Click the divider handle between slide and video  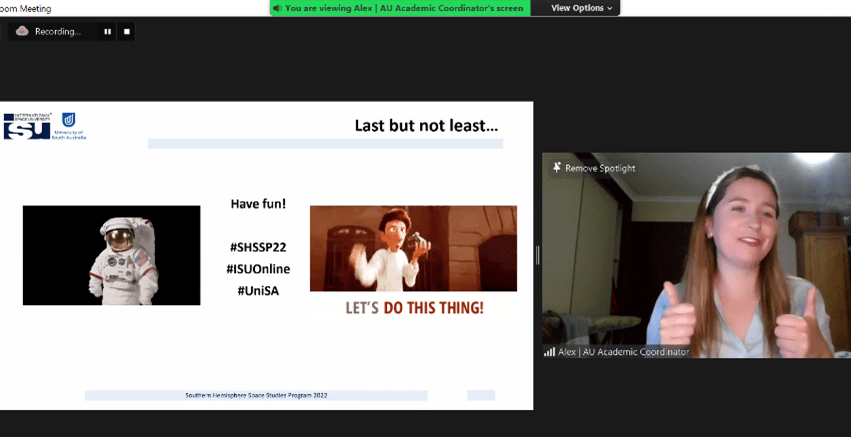[538, 255]
